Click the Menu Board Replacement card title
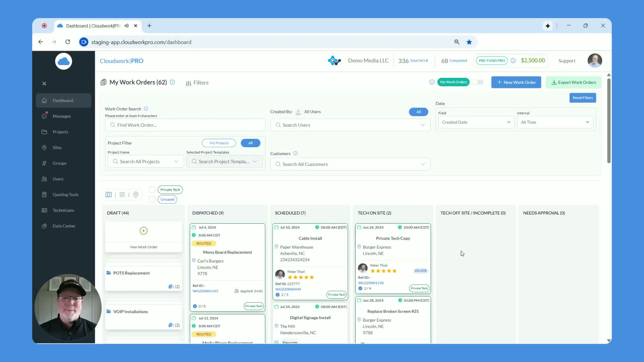The image size is (644, 362). (x=227, y=252)
